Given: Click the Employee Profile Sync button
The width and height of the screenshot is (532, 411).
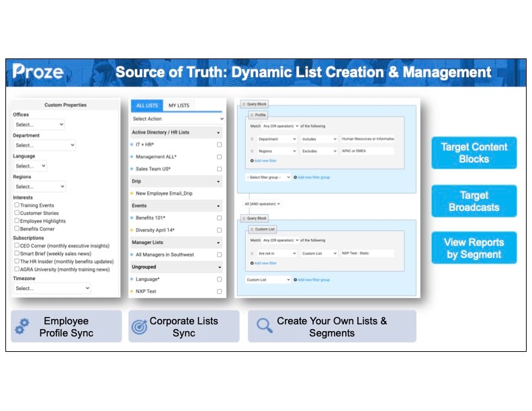Looking at the screenshot, I should (x=66, y=326).
